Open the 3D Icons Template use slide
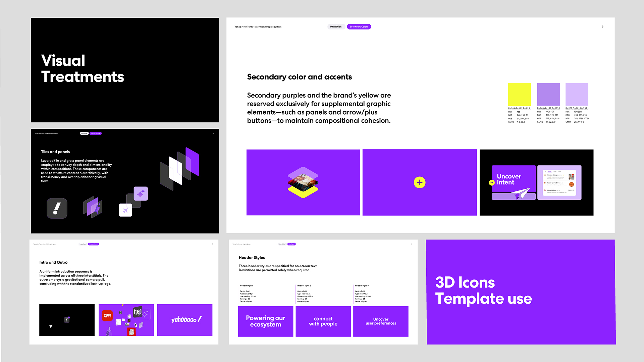 pyautogui.click(x=521, y=292)
